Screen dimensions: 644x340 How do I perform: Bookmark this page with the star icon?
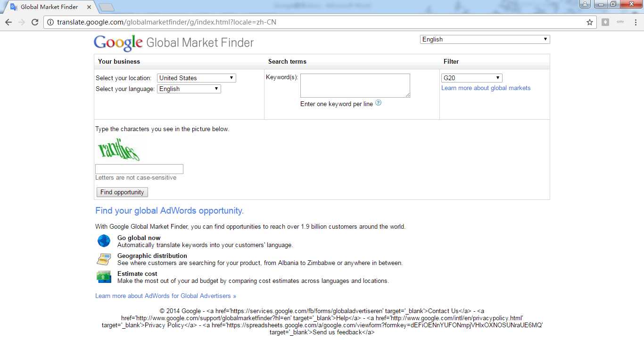point(589,22)
